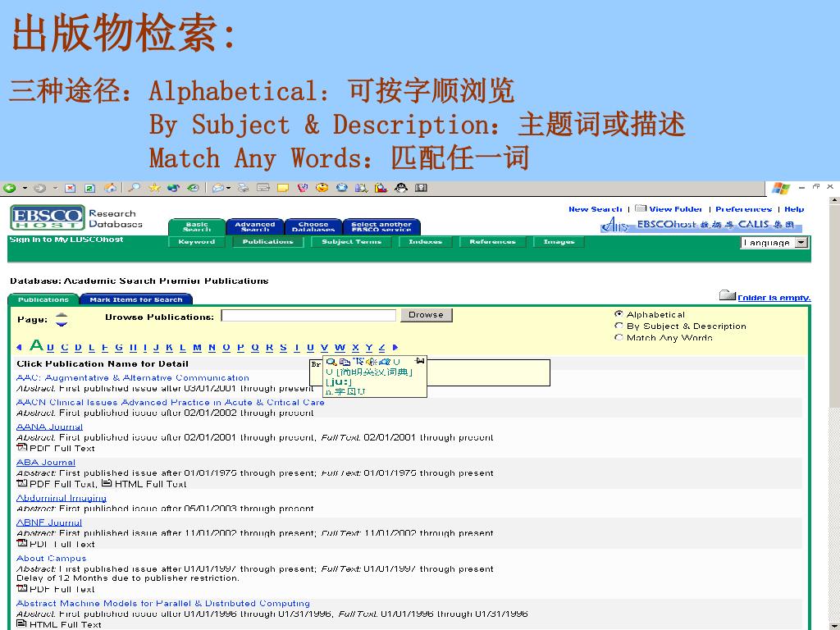This screenshot has width=840, height=630.
Task: Click the yellow note icon in toolbar
Action: click(x=282, y=188)
